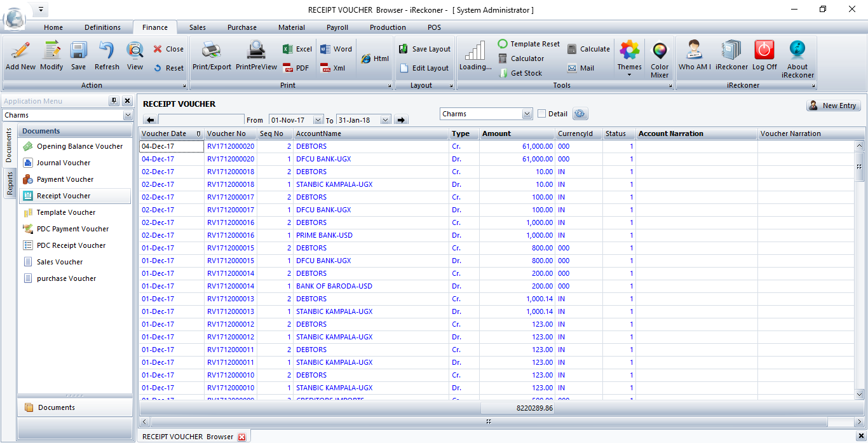This screenshot has width=868, height=443.
Task: Open the To date dropdown
Action: (385, 120)
